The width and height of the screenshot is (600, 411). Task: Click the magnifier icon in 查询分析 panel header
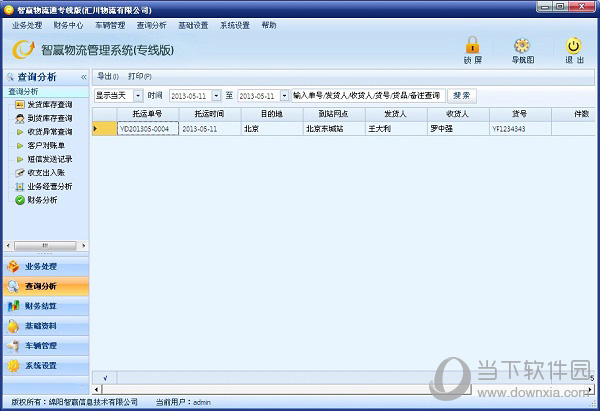tap(10, 77)
